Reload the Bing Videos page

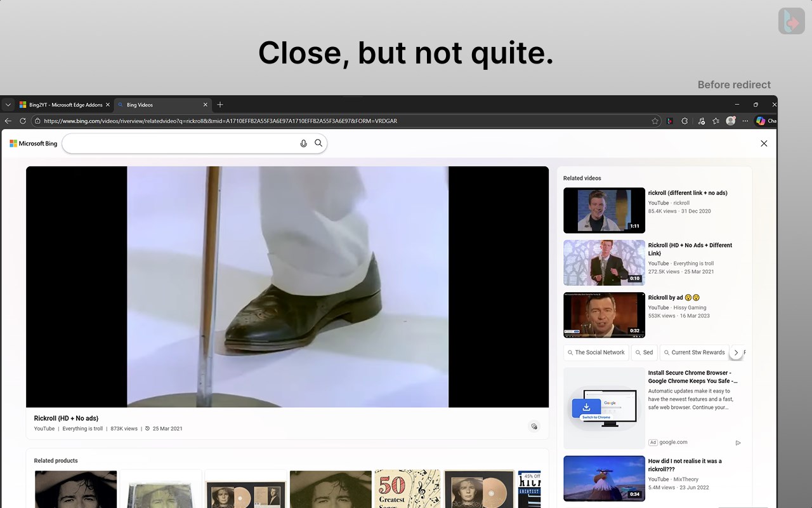(x=23, y=121)
